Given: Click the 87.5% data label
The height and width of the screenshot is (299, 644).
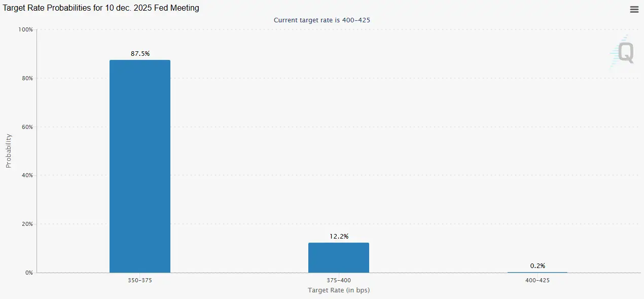Looking at the screenshot, I should click(x=140, y=53).
